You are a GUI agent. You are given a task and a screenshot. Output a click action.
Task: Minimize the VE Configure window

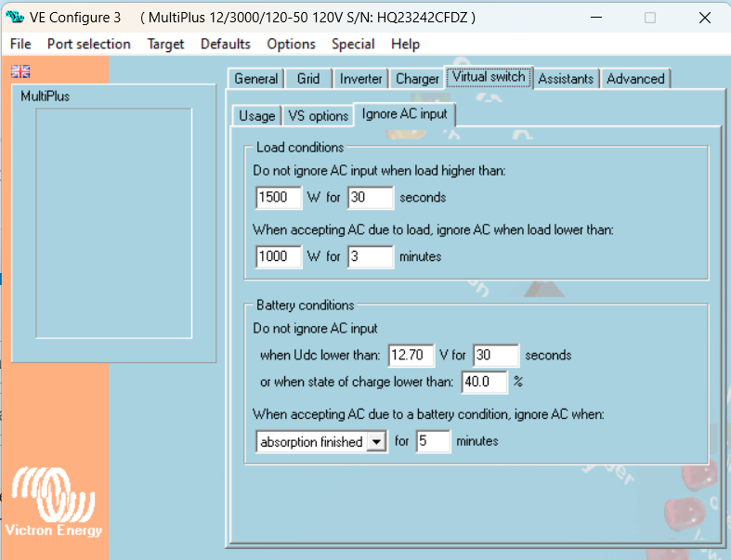596,18
